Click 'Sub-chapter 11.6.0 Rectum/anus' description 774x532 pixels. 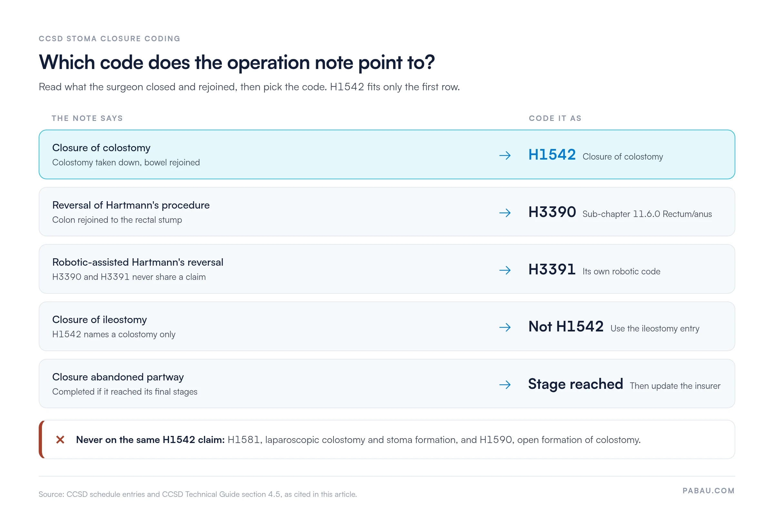point(647,214)
